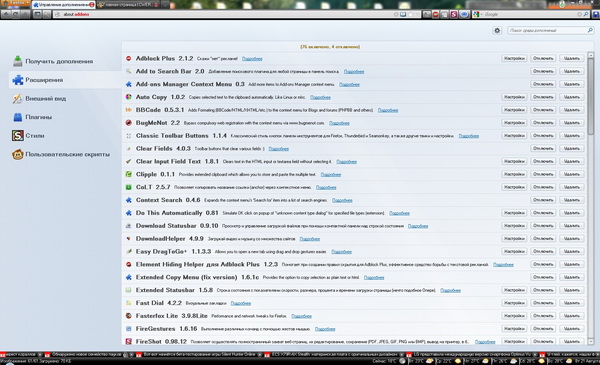Screen dimensions: 600x365
Task: Open Подробнее link for Fasterfox Lite
Action: pos(302,316)
